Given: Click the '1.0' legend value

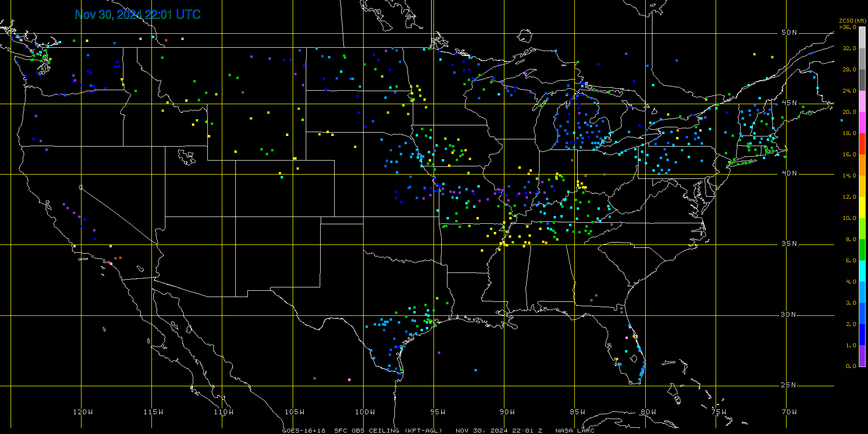Looking at the screenshot, I should pos(851,345).
